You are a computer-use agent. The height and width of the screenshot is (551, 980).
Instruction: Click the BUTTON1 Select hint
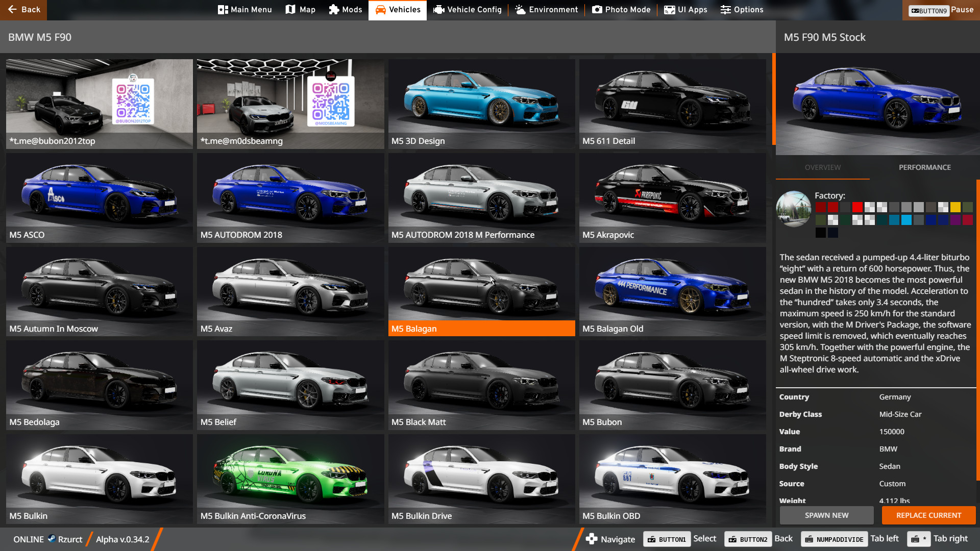(680, 539)
